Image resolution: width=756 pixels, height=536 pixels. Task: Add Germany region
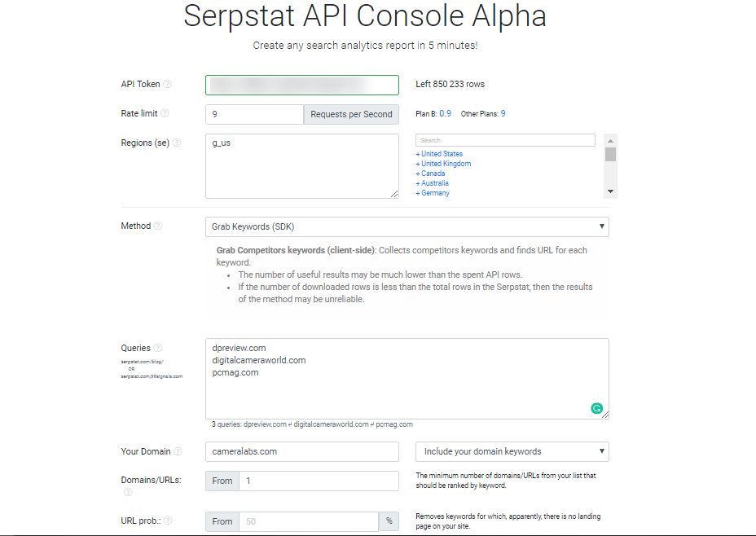coord(433,193)
